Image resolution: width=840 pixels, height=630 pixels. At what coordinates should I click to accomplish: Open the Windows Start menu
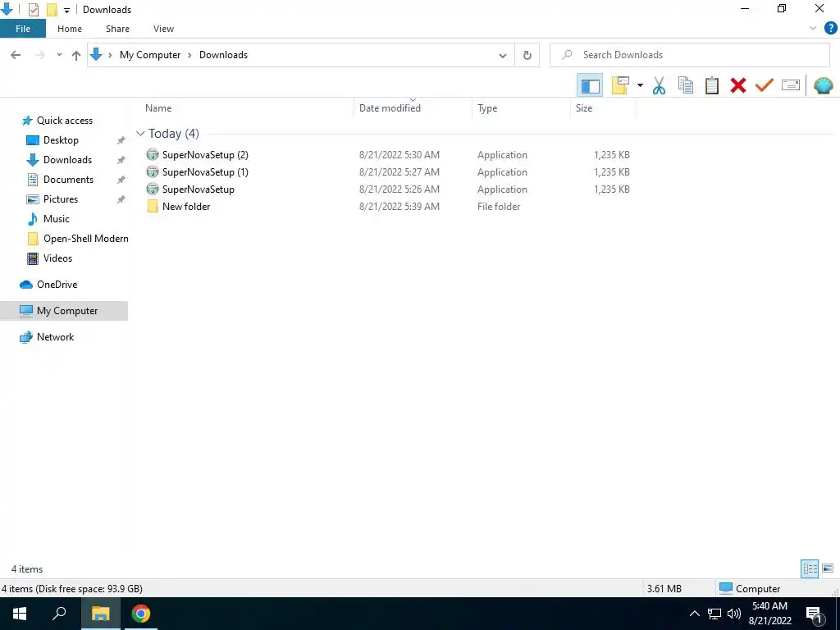20,614
